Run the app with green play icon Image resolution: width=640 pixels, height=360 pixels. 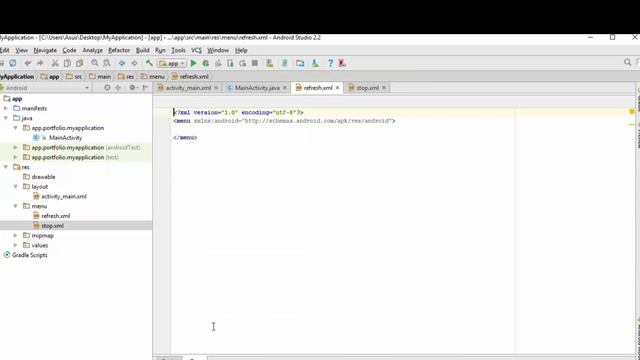click(x=193, y=63)
